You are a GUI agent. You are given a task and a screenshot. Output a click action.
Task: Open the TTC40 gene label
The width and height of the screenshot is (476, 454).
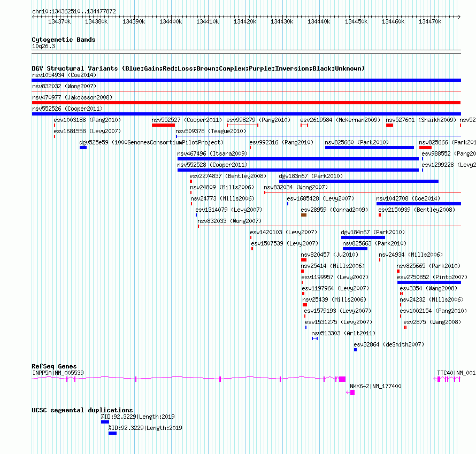coord(456,373)
